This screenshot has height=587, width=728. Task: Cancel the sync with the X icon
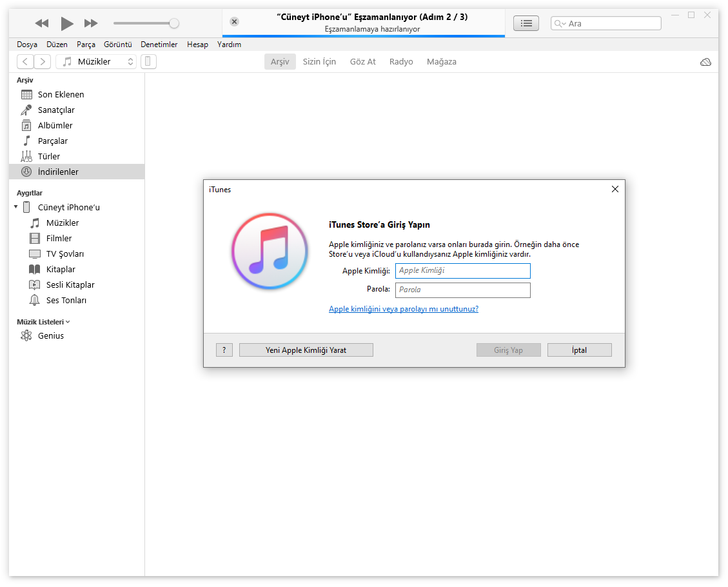pos(234,22)
